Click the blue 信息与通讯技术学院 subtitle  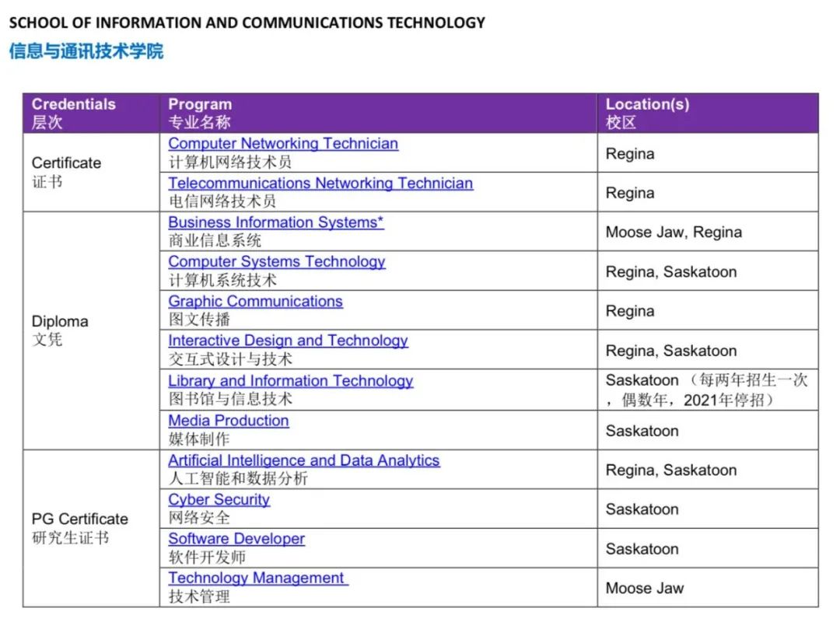coord(86,51)
